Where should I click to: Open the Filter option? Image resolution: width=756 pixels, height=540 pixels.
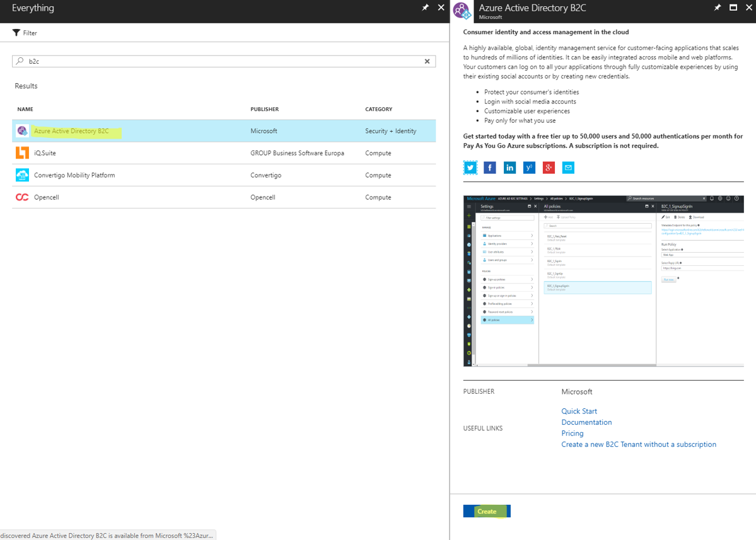click(25, 33)
